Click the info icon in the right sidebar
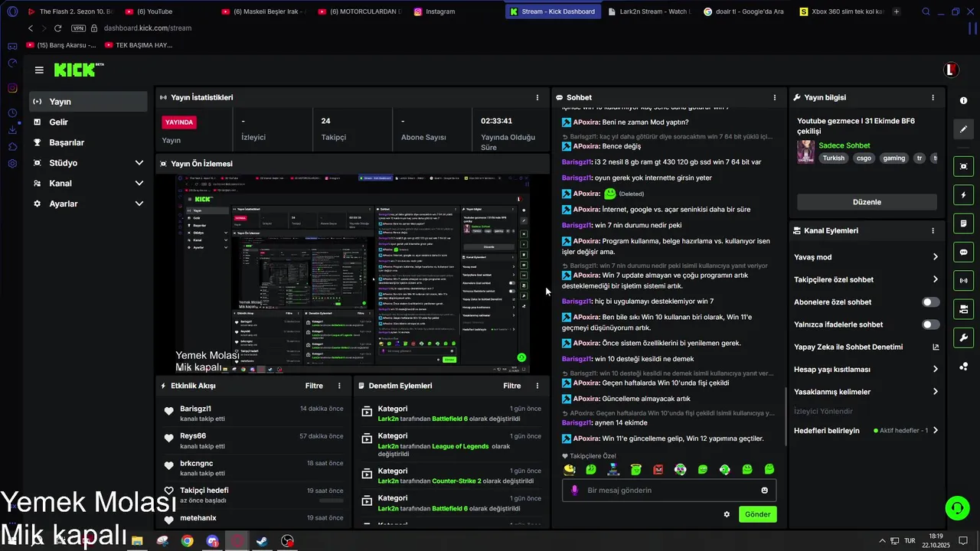The height and width of the screenshot is (551, 980). (963, 101)
